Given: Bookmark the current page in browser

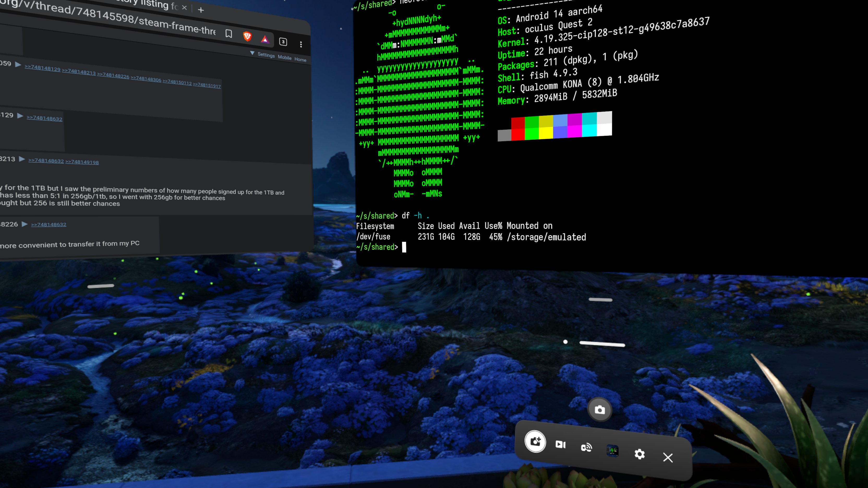Looking at the screenshot, I should point(229,34).
